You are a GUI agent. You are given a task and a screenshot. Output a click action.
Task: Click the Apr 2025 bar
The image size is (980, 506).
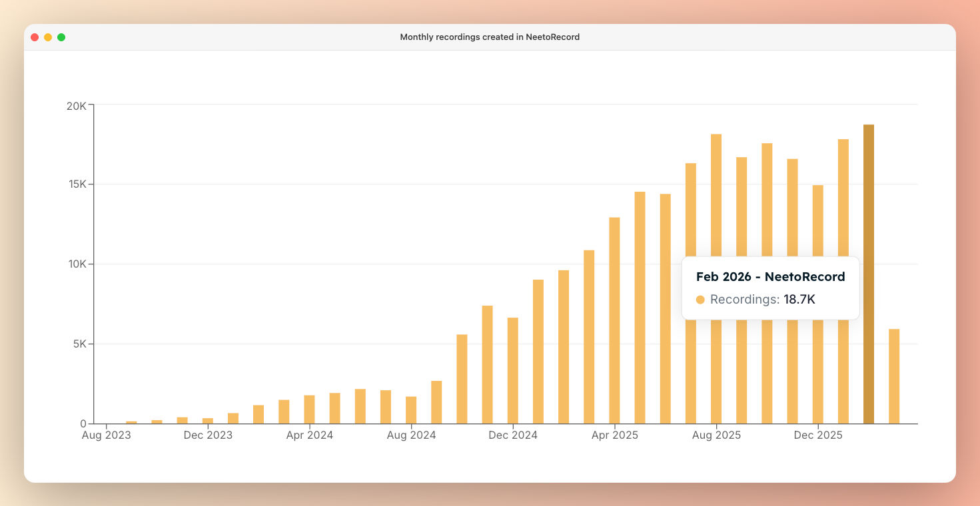click(x=614, y=320)
